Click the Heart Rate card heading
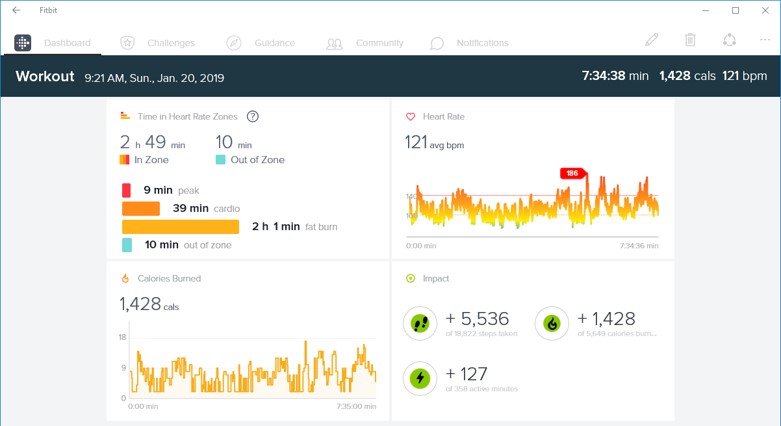The width and height of the screenshot is (781, 426). point(444,117)
